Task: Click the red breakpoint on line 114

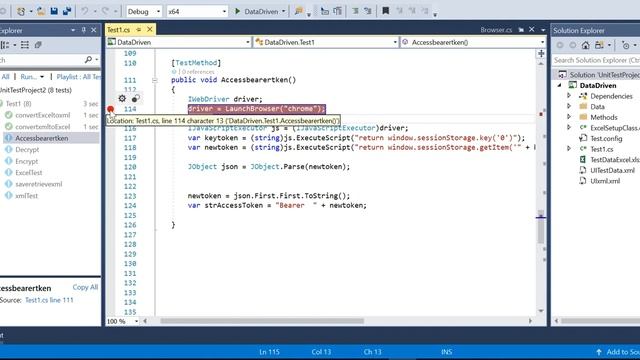Action: (x=111, y=109)
